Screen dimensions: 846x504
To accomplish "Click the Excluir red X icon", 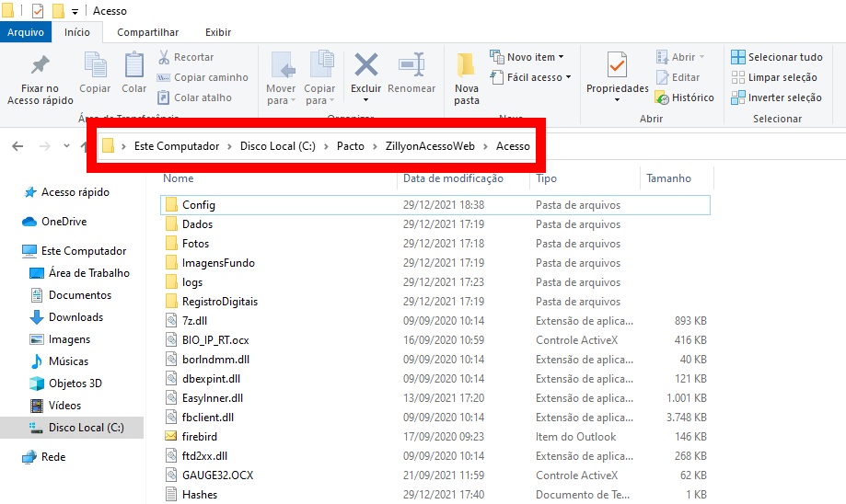I will tap(366, 66).
